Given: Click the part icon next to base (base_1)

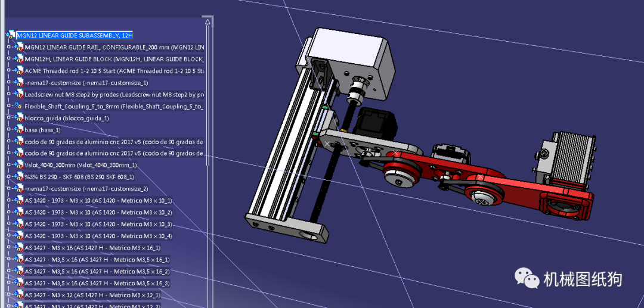Looking at the screenshot, I should click(x=19, y=130).
